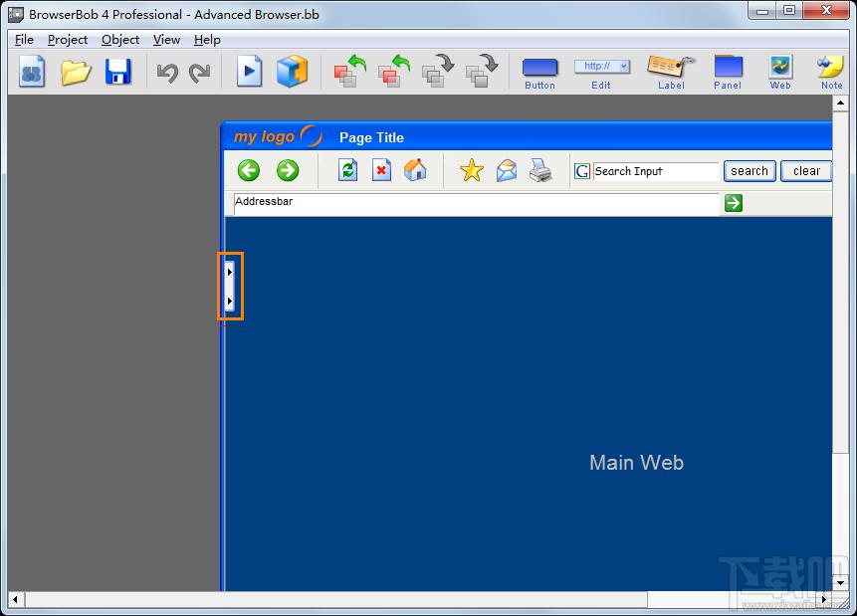Insert an Edit field object
The image size is (857, 616).
pyautogui.click(x=601, y=73)
